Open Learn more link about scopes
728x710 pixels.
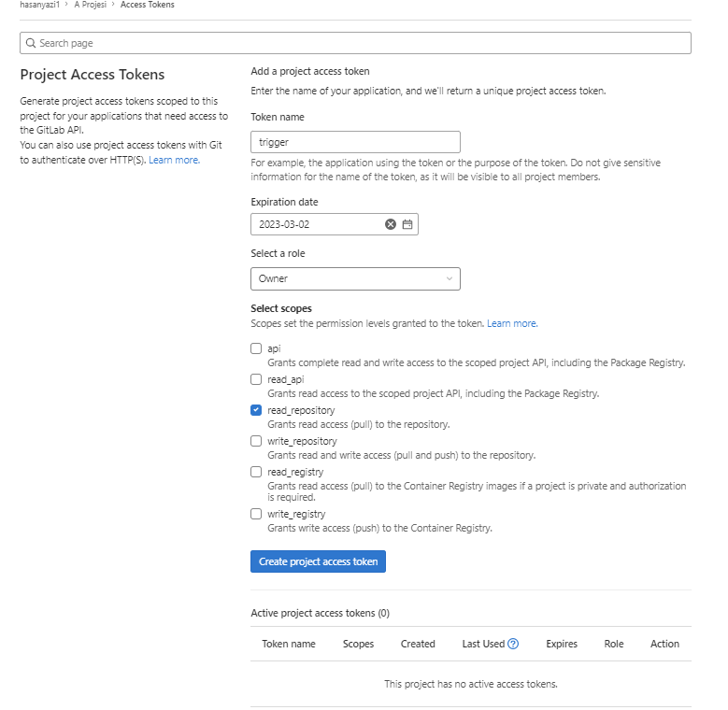[x=512, y=323]
